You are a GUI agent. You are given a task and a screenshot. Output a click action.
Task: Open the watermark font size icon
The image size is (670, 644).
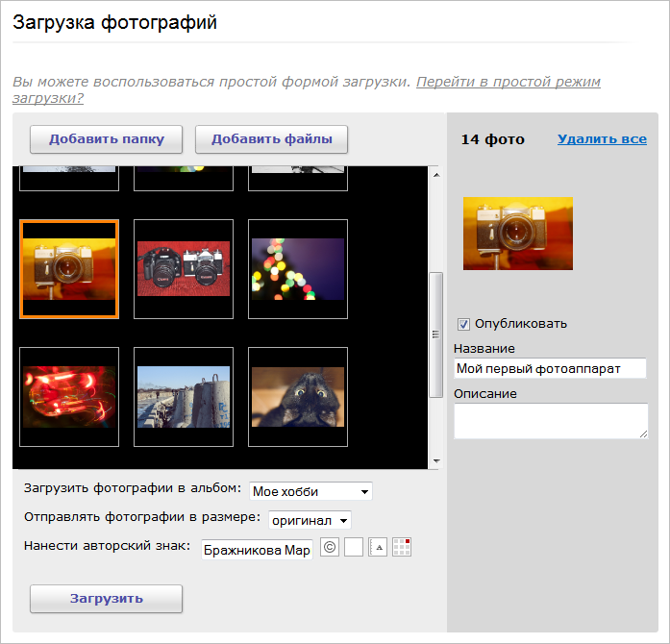click(378, 548)
